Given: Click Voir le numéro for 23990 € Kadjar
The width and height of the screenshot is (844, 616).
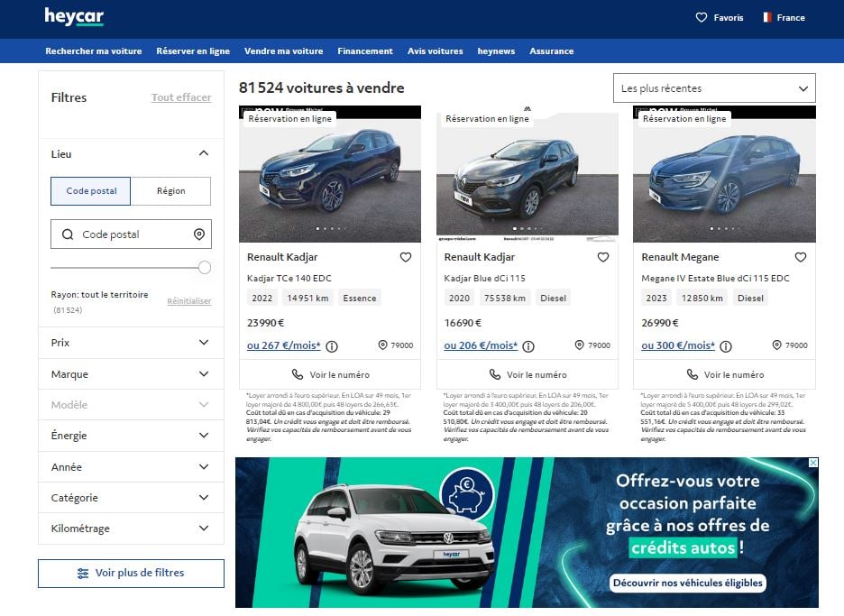Looking at the screenshot, I should pos(330,374).
